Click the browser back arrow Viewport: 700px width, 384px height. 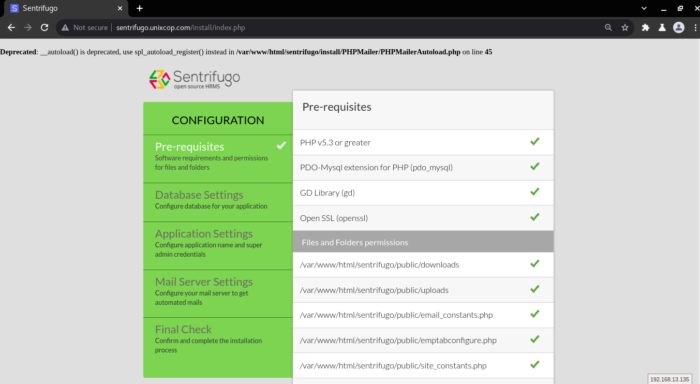[x=11, y=27]
